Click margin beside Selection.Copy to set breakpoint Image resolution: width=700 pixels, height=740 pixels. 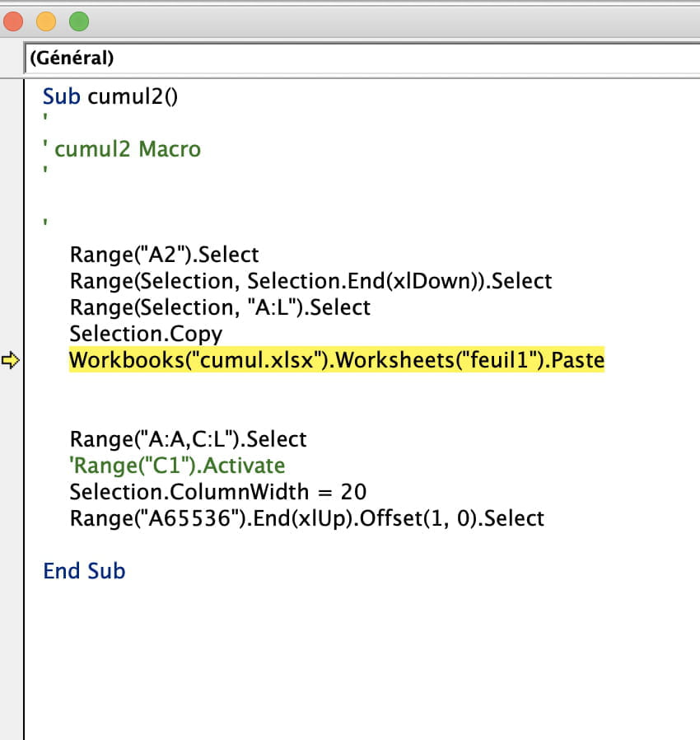coord(12,334)
